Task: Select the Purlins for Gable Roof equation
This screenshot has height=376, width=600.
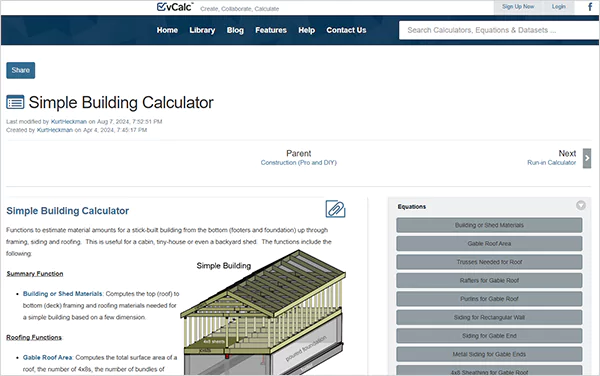Action: pyautogui.click(x=489, y=299)
